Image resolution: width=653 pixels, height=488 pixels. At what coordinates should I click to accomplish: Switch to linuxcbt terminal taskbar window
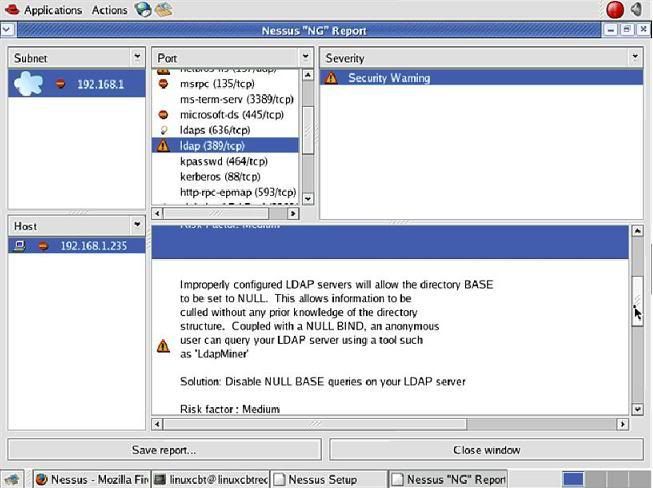tap(211, 479)
